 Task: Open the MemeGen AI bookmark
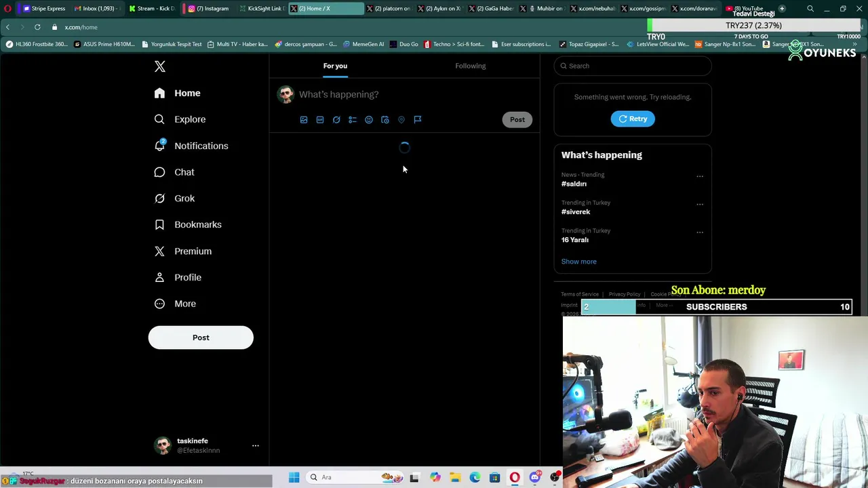click(363, 44)
